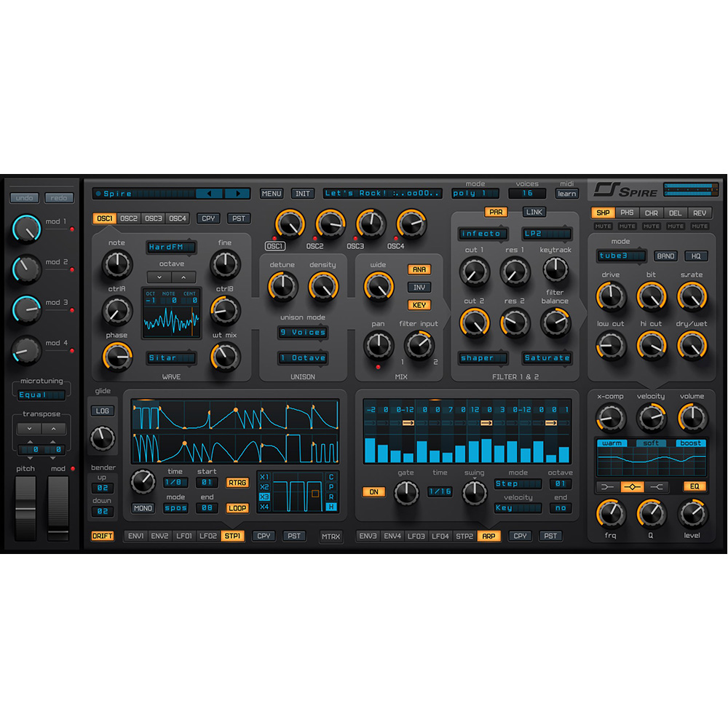Switch to the OSC3 tab
The width and height of the screenshot is (728, 728).
point(153,218)
